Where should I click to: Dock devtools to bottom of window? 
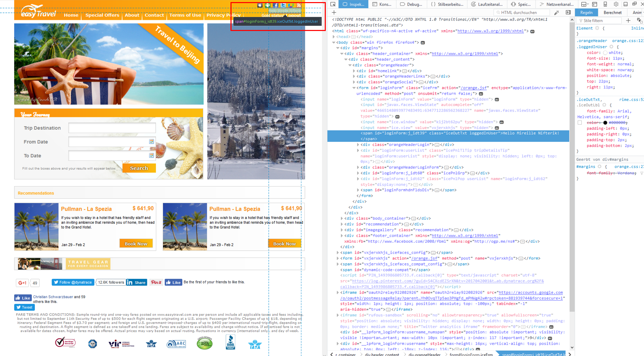point(625,4)
